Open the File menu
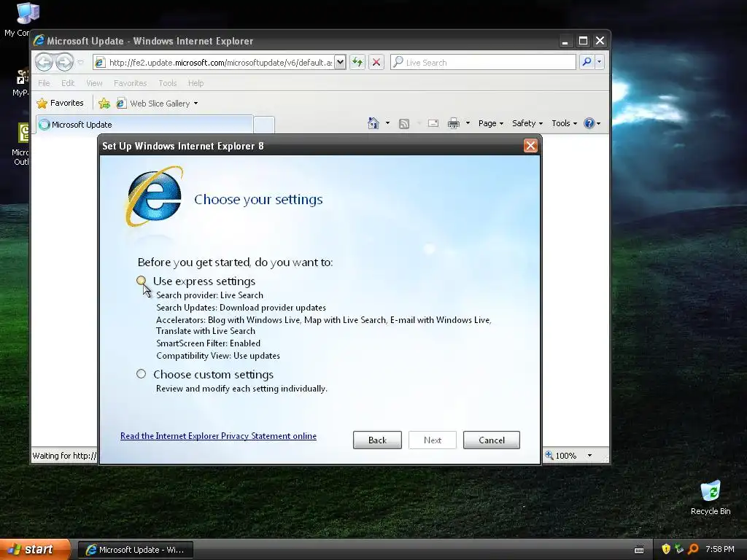 coord(44,83)
